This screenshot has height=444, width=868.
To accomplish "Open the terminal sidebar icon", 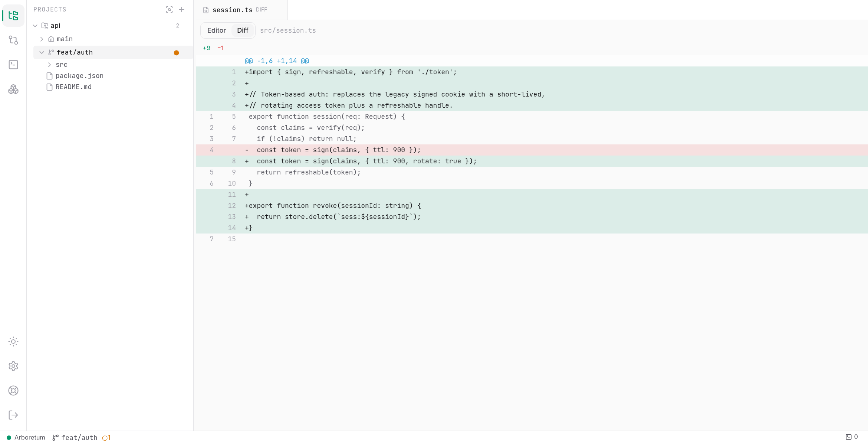I will [x=13, y=65].
